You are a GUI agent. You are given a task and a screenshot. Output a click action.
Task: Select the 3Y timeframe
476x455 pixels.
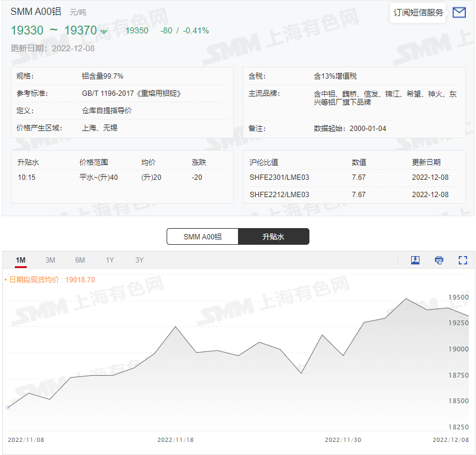click(x=139, y=260)
